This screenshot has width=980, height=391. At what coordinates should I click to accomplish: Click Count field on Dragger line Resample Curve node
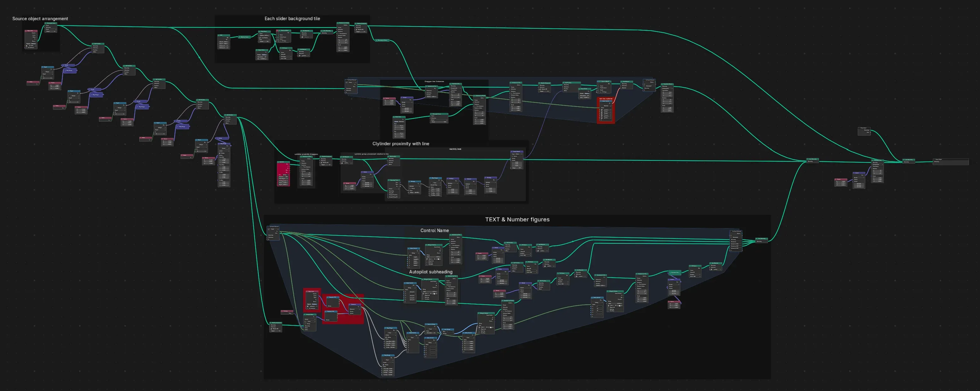click(439, 122)
